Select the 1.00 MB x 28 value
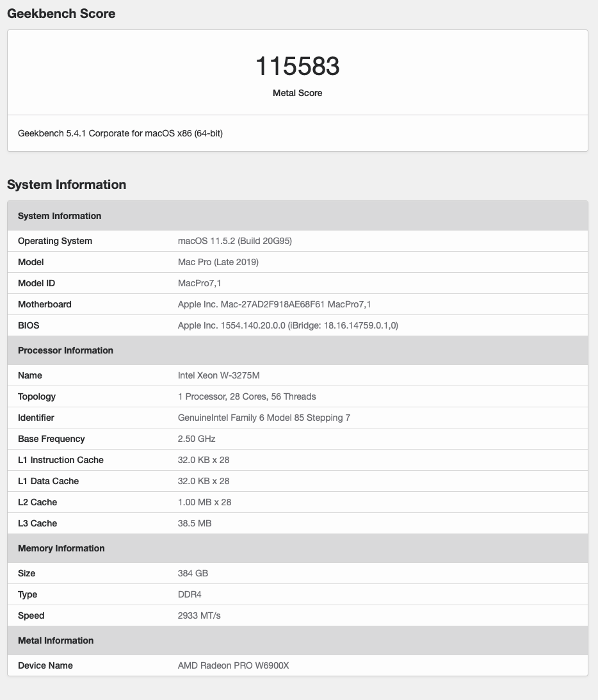The width and height of the screenshot is (598, 700). [x=204, y=502]
